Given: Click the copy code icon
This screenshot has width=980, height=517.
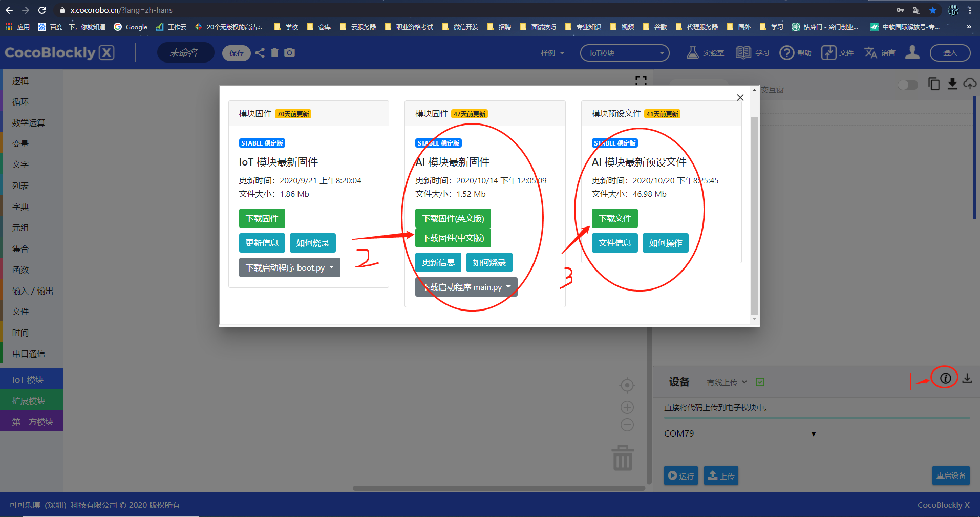Looking at the screenshot, I should tap(934, 84).
